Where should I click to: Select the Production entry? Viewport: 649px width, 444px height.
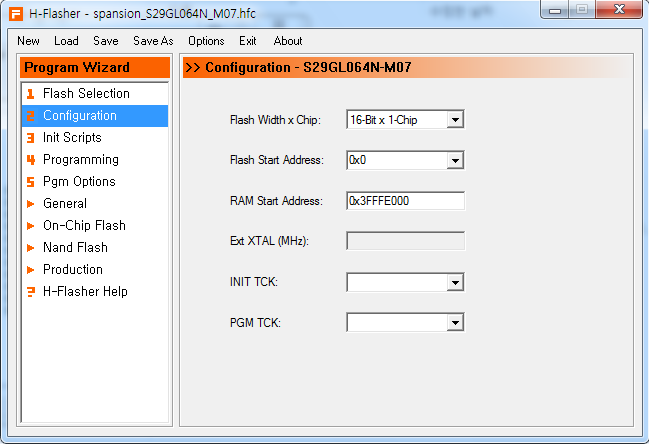[95, 269]
